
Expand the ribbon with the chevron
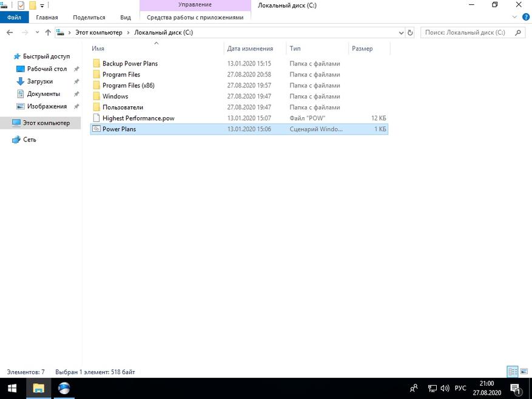514,17
